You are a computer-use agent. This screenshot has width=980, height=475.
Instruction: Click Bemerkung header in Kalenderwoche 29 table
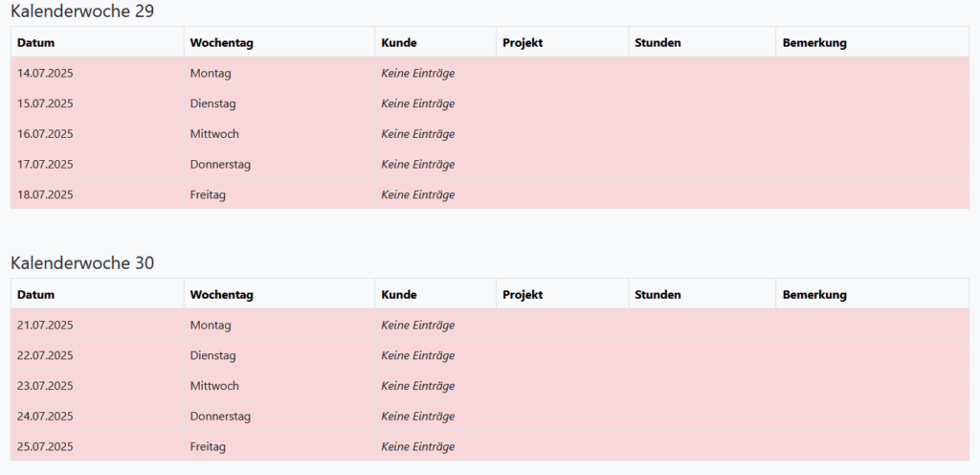pos(814,42)
